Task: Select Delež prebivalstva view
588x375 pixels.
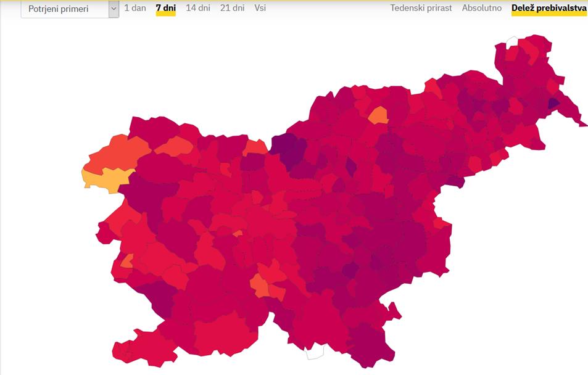Action: (549, 8)
